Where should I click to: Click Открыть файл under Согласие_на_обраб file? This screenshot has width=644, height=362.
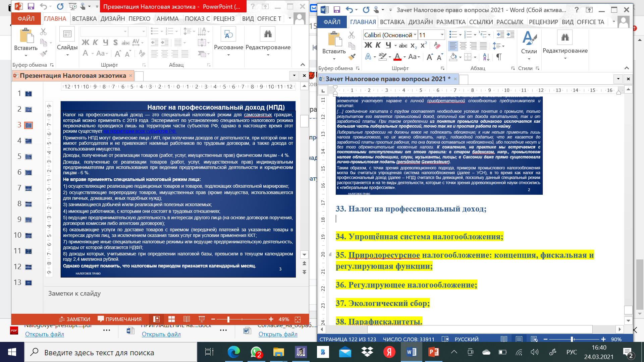tap(278, 334)
